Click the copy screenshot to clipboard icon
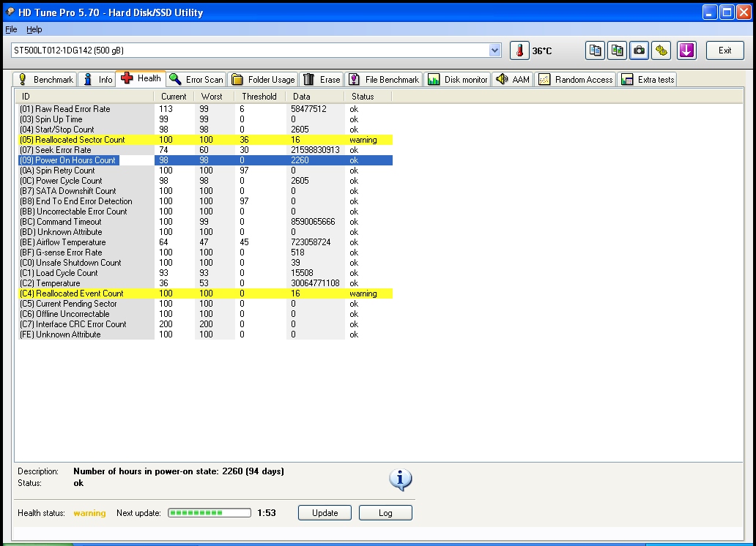The image size is (756, 546). [617, 51]
